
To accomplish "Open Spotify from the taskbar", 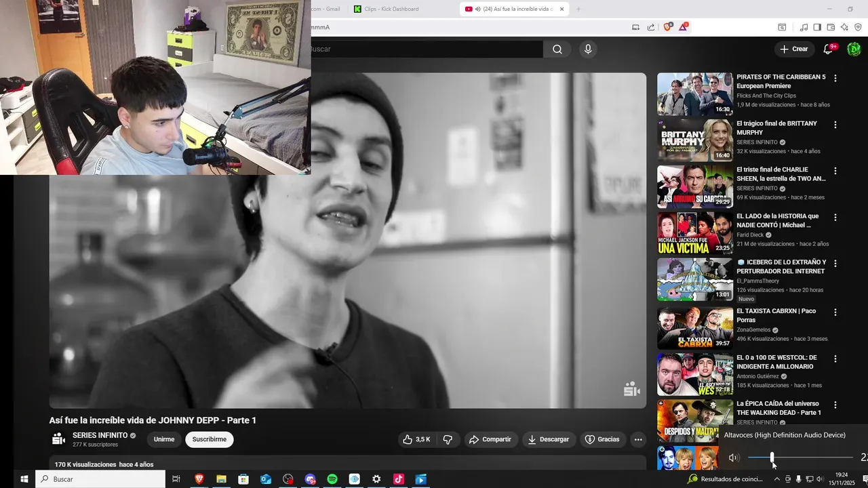I will coord(332,479).
